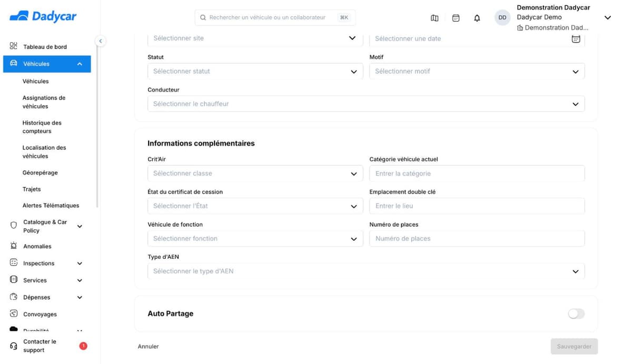Click the Inspections sidebar icon
Viewport: 632px width, 364px height.
(14, 262)
